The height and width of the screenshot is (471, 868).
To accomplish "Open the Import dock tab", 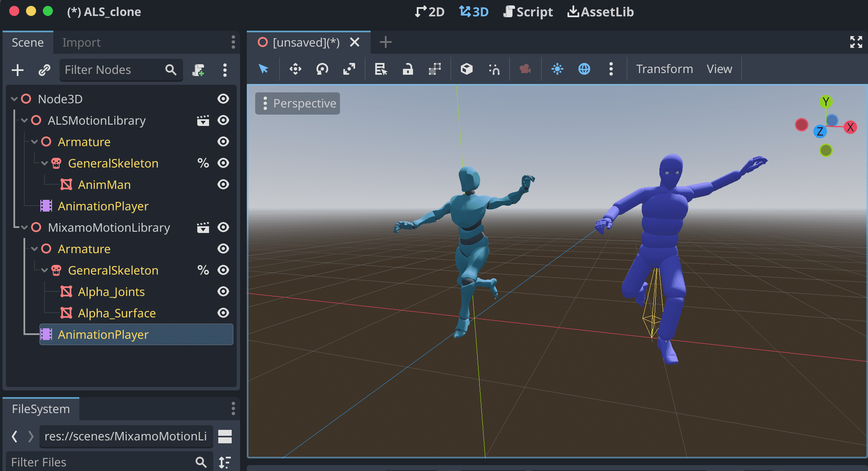I will pyautogui.click(x=81, y=42).
